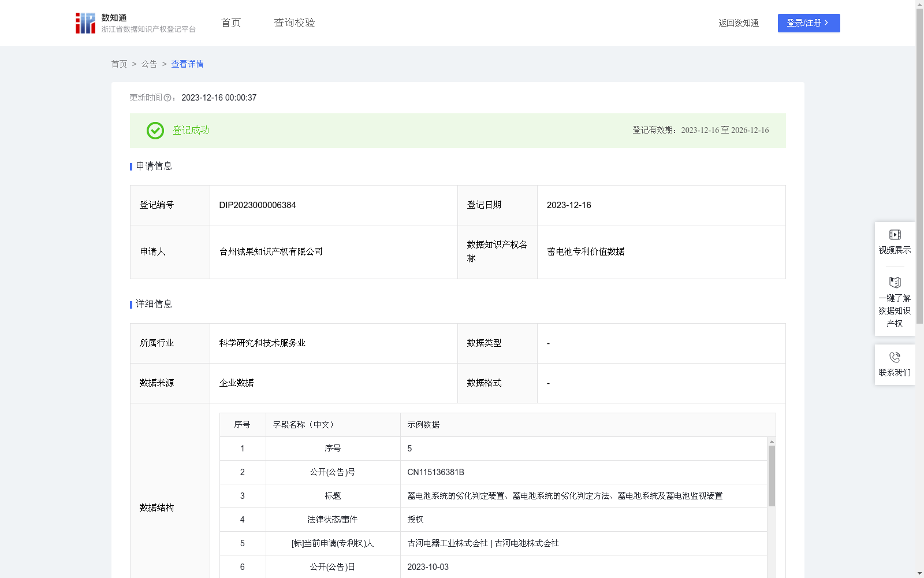924x578 pixels.
Task: Open the 查询校验 navigation tab
Action: [295, 23]
